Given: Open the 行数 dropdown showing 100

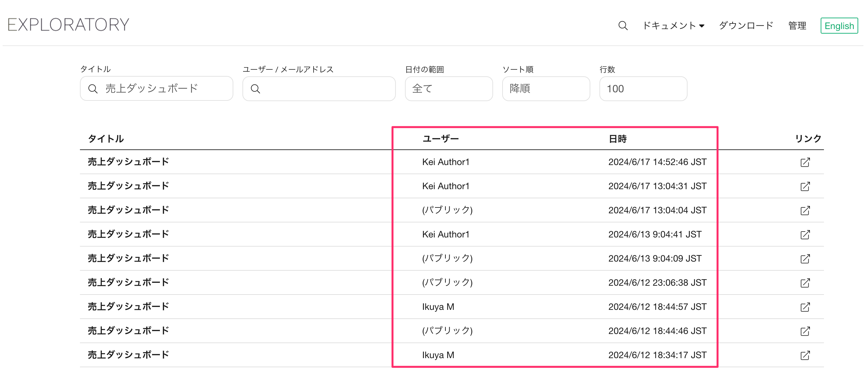Looking at the screenshot, I should click(x=643, y=89).
